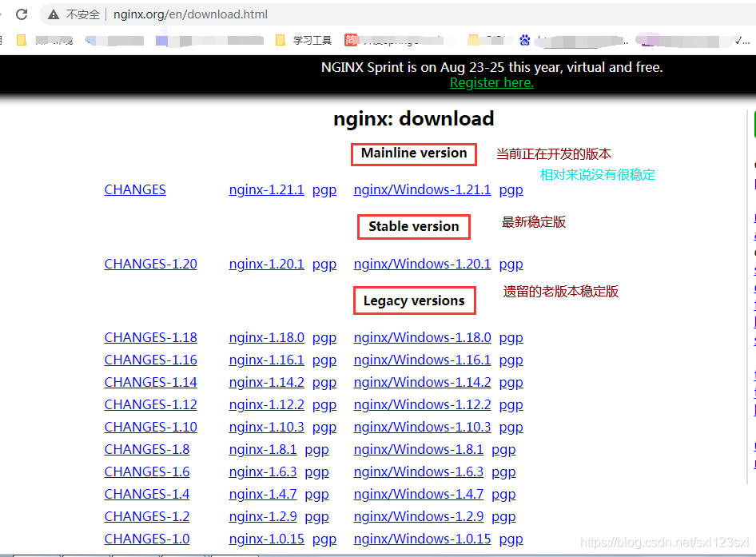The width and height of the screenshot is (756, 557).
Task: Click the Stable version heading
Action: coord(414,227)
